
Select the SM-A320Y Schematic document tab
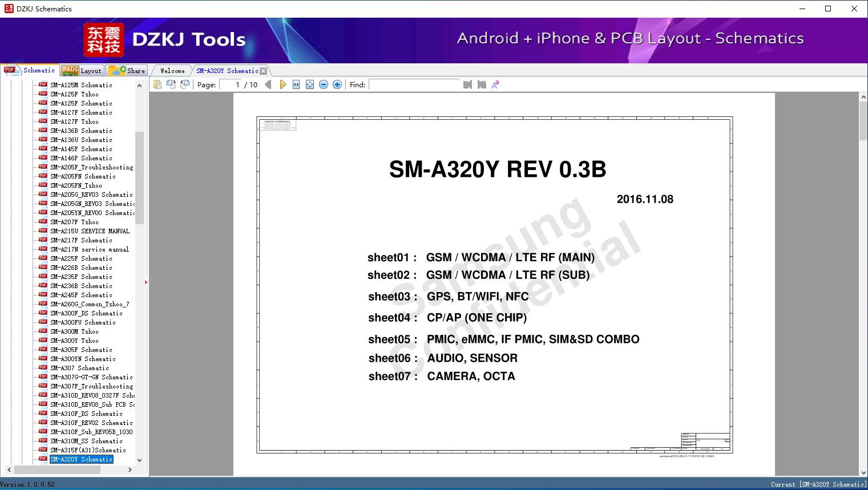[227, 71]
